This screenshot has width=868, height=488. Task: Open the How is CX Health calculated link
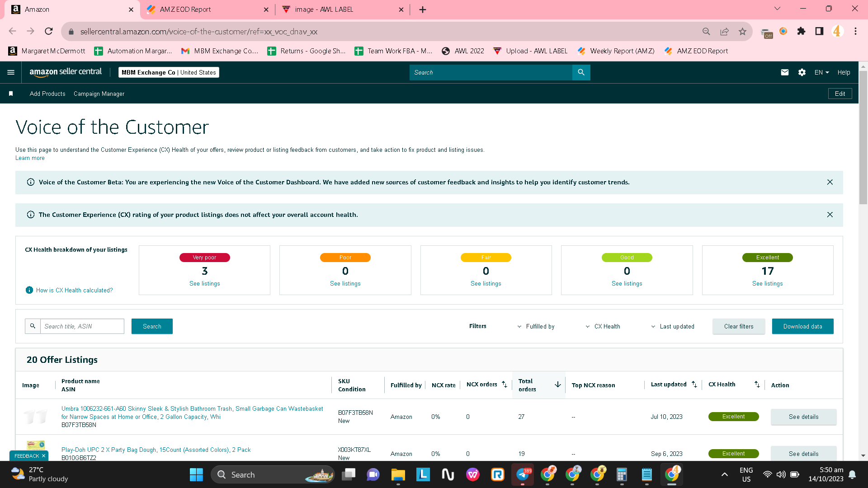pyautogui.click(x=75, y=290)
